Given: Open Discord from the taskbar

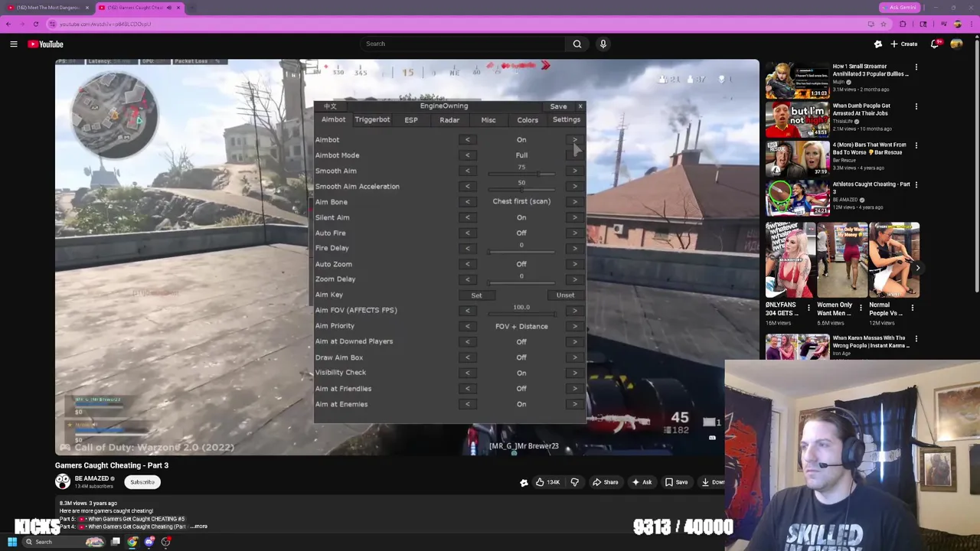Looking at the screenshot, I should click(149, 542).
